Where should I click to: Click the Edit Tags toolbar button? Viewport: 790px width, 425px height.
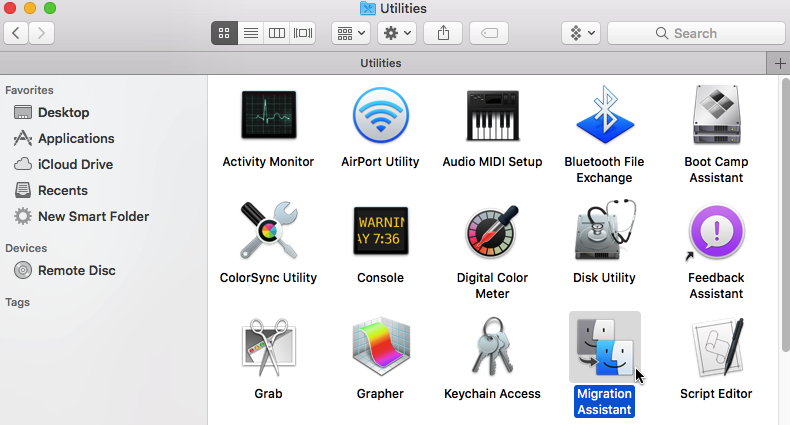(489, 33)
